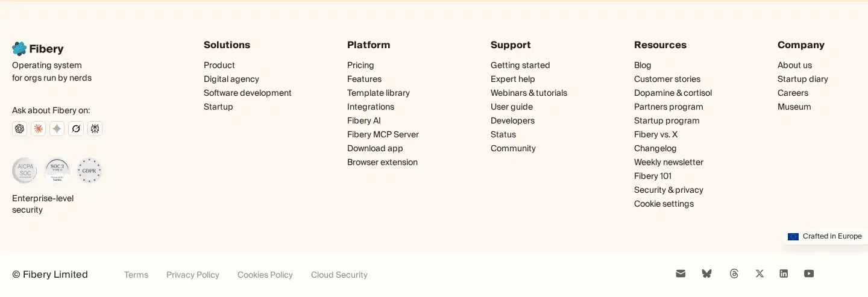The image size is (868, 297).
Task: Open the Careers page
Action: click(x=793, y=93)
